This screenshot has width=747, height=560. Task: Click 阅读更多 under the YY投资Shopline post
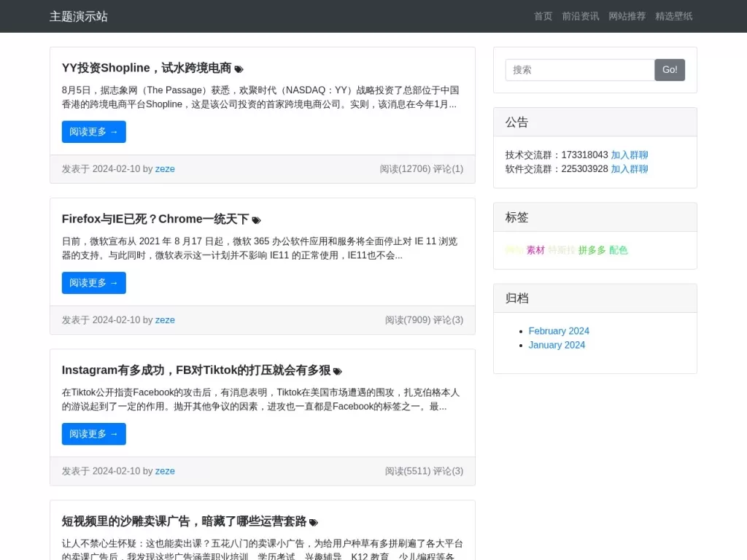point(93,132)
